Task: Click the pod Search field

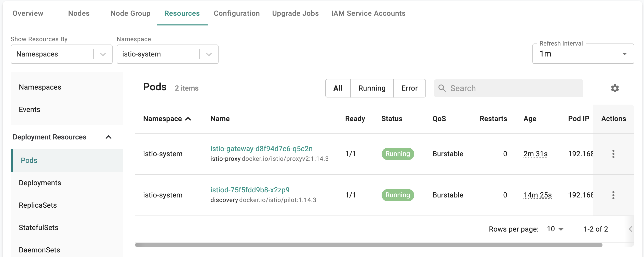Action: tap(508, 88)
